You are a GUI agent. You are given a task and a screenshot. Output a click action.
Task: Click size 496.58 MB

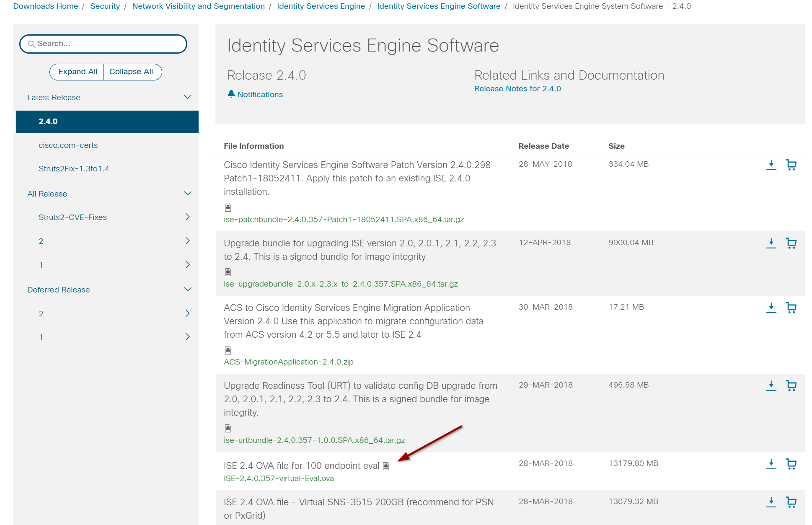628,385
